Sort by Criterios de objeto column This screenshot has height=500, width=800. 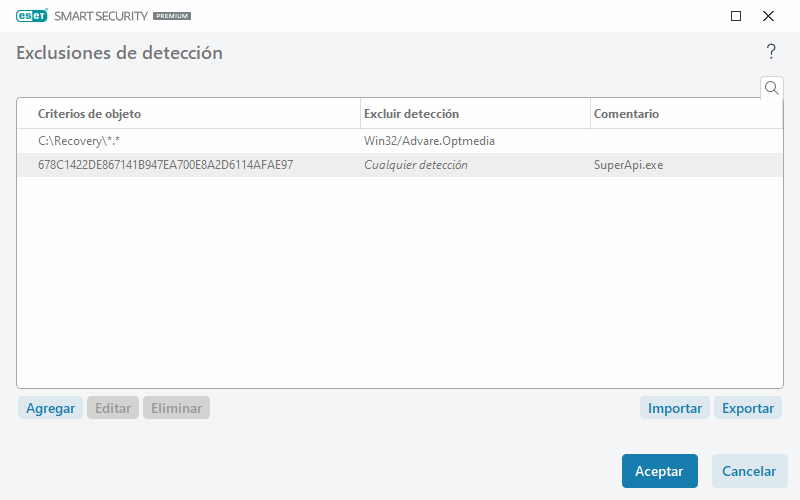tap(89, 114)
